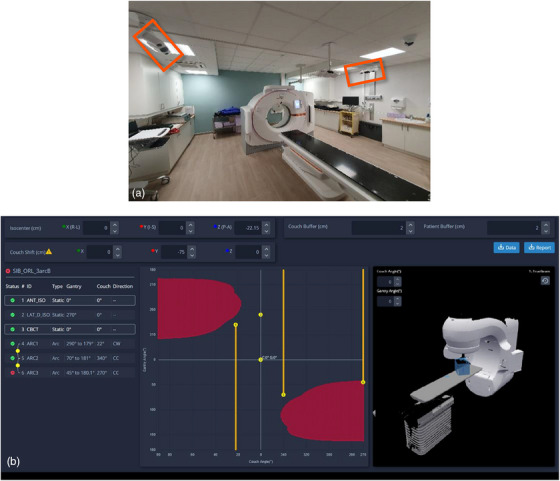Viewport: 560px width, 481px height.
Task: Click the green status dot of CBCT
Action: point(12,329)
